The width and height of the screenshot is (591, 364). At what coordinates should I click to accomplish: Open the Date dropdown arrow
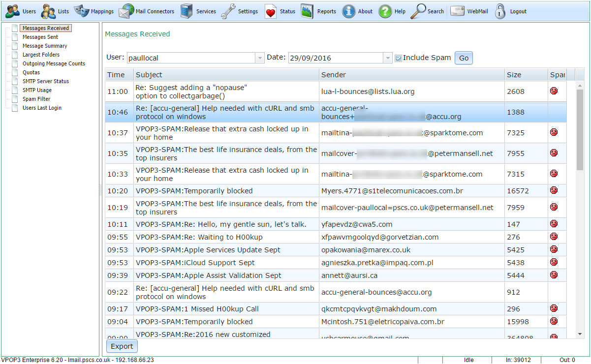(x=387, y=58)
